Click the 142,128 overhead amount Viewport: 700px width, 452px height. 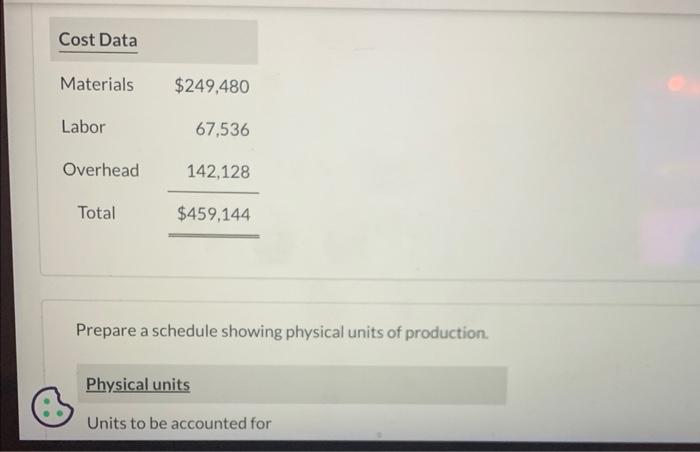(x=218, y=172)
